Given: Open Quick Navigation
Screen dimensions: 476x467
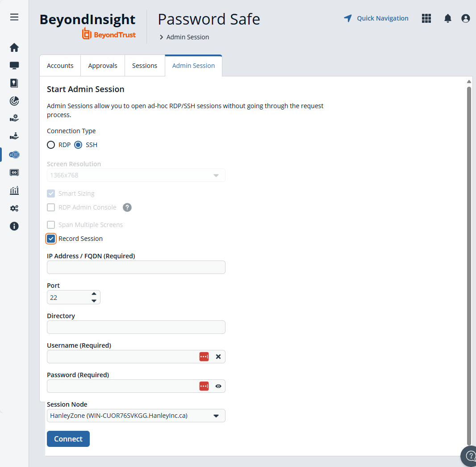Looking at the screenshot, I should tap(376, 18).
